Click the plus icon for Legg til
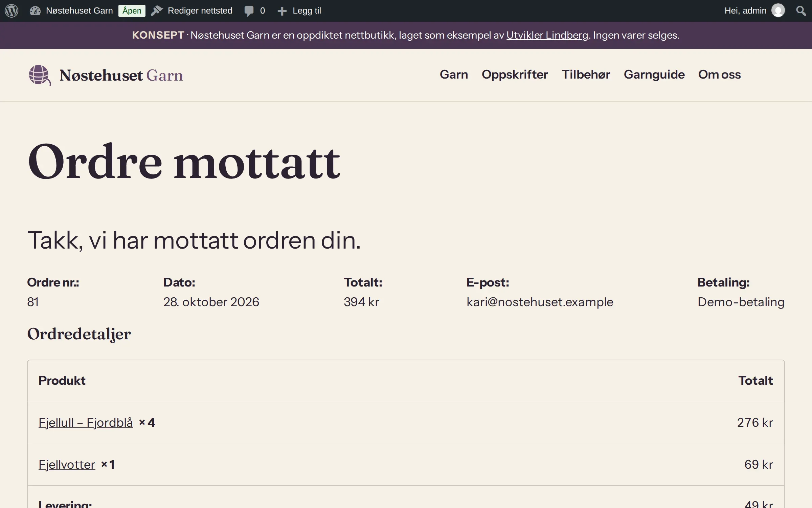The width and height of the screenshot is (812, 508). pos(282,11)
